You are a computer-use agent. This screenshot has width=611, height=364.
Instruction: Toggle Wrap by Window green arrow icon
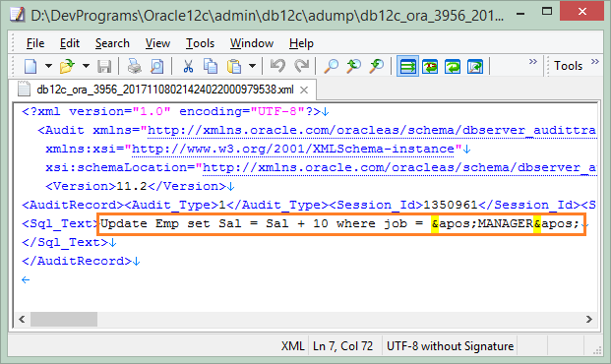(x=453, y=67)
